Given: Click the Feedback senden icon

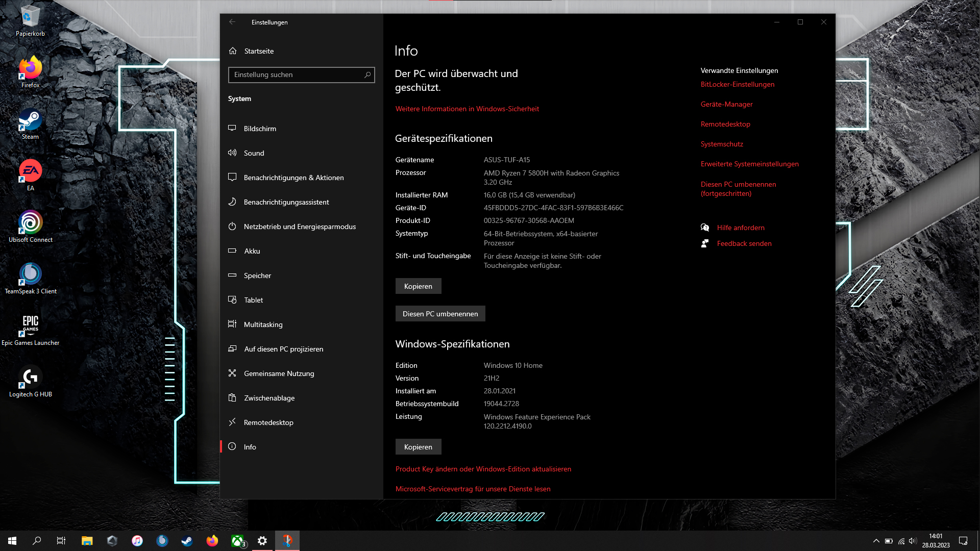Looking at the screenshot, I should [705, 243].
